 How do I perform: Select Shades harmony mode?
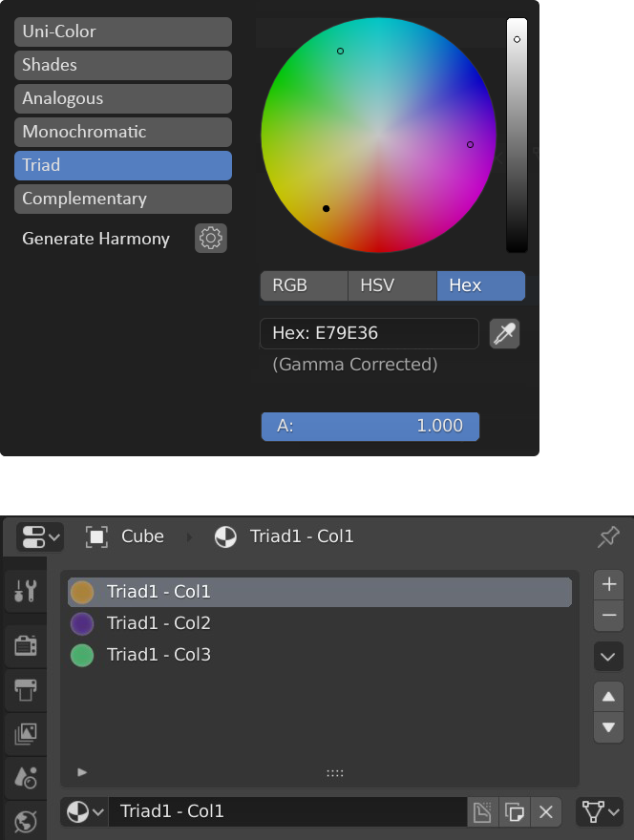coord(123,65)
